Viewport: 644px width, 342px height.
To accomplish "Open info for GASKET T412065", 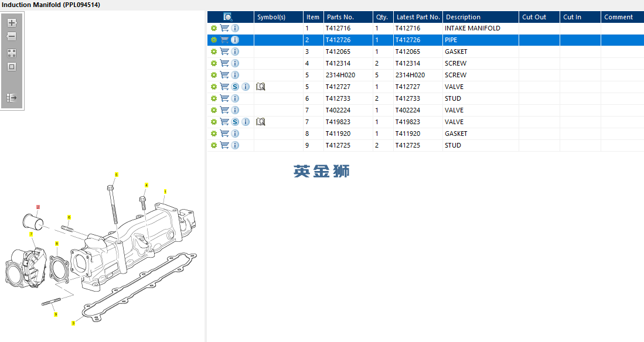I will pos(235,52).
